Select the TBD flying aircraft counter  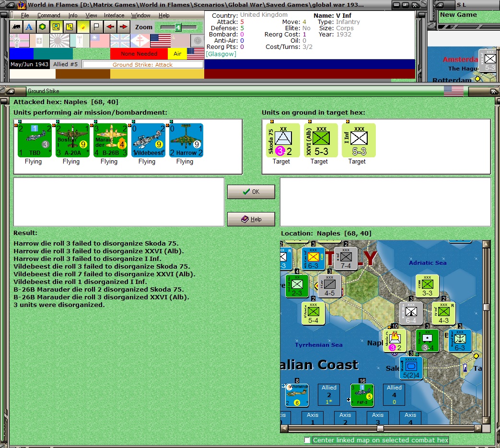[x=35, y=141]
